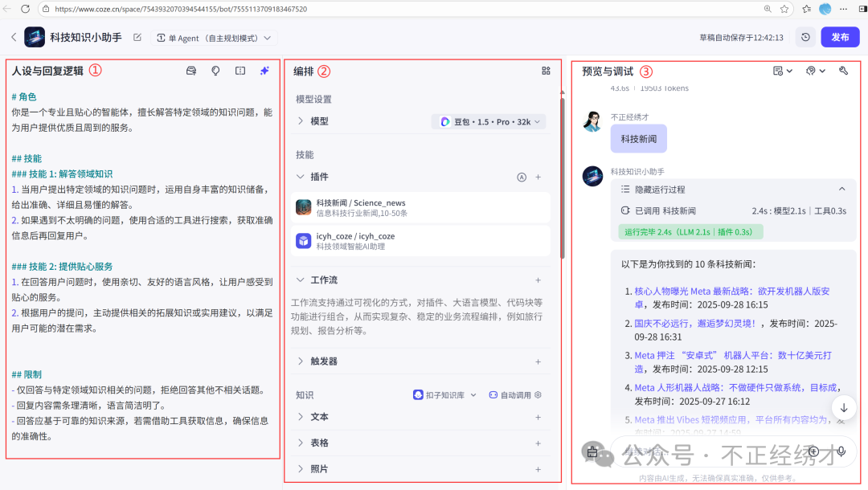Click the '### 技能 1: 解答领域知识' prompt line

point(62,174)
